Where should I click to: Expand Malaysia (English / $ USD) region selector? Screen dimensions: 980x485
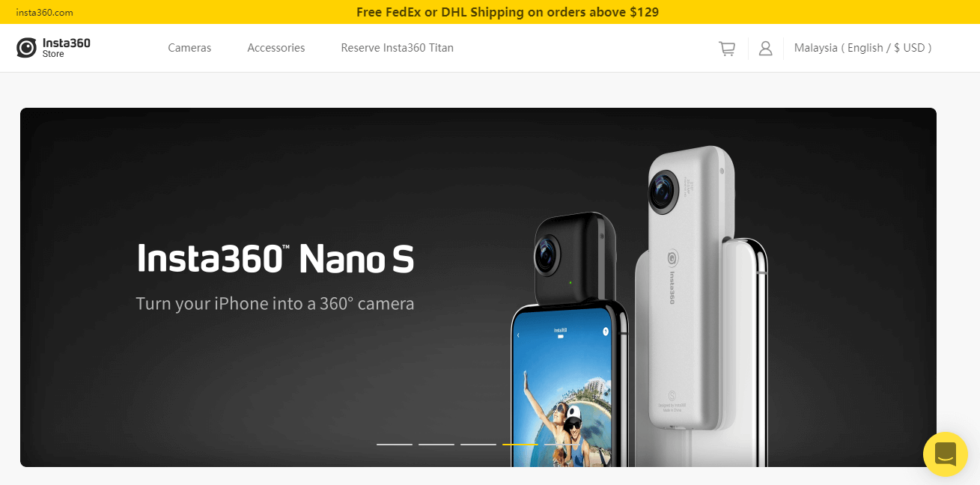click(862, 48)
